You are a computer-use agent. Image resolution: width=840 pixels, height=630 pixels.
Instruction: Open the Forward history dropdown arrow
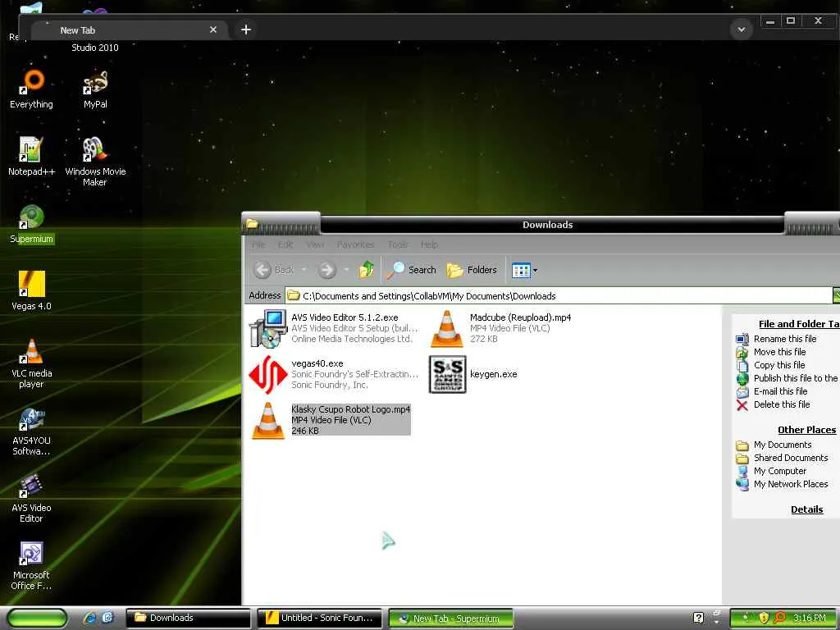point(346,269)
